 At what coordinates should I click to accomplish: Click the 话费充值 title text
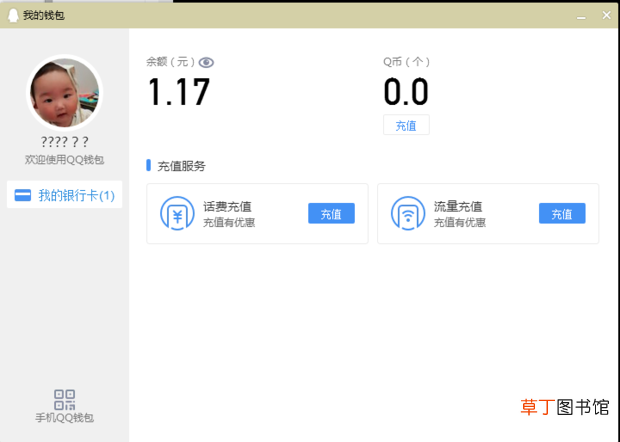(x=227, y=206)
